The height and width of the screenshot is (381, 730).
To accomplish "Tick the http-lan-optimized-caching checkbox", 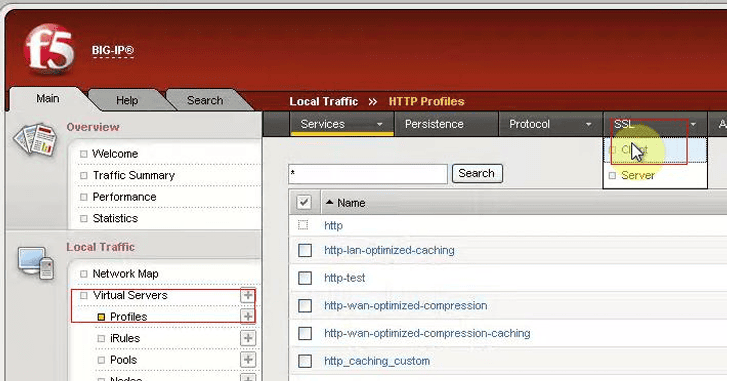I will [305, 251].
